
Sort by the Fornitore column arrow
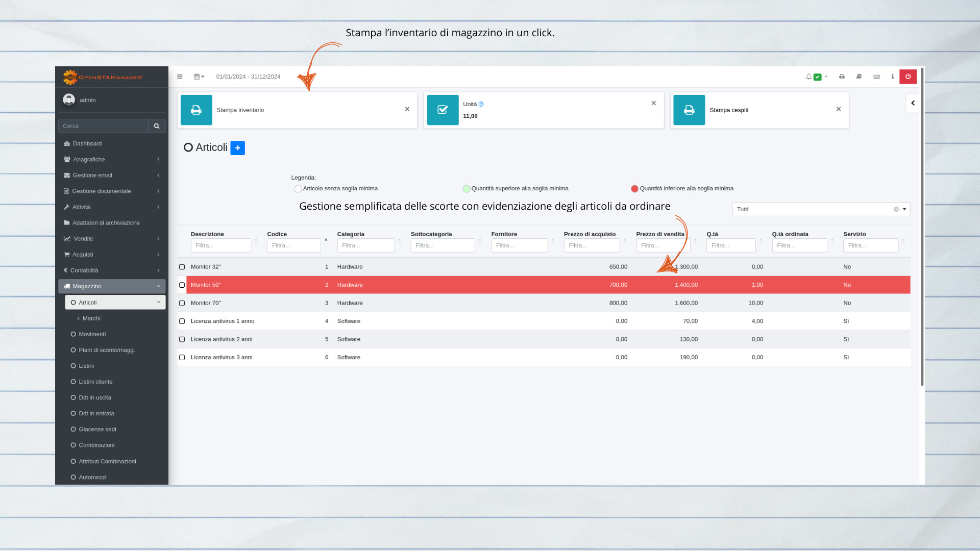(x=553, y=239)
